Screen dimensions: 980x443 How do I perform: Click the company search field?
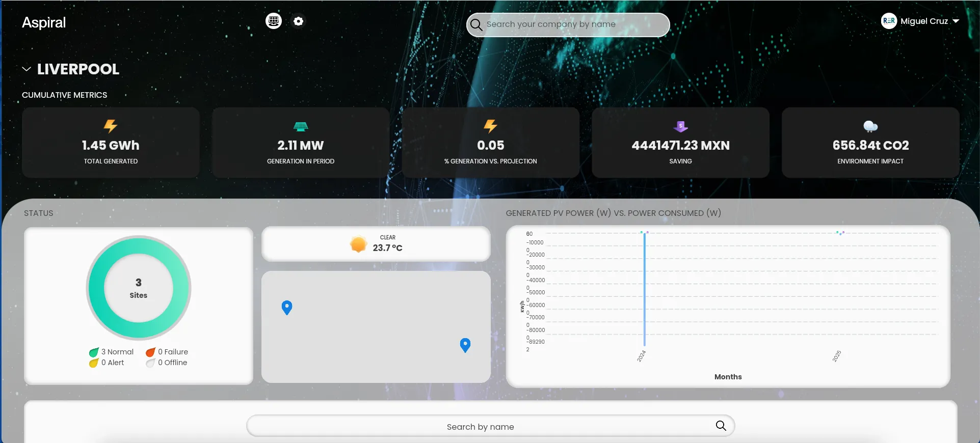(568, 24)
